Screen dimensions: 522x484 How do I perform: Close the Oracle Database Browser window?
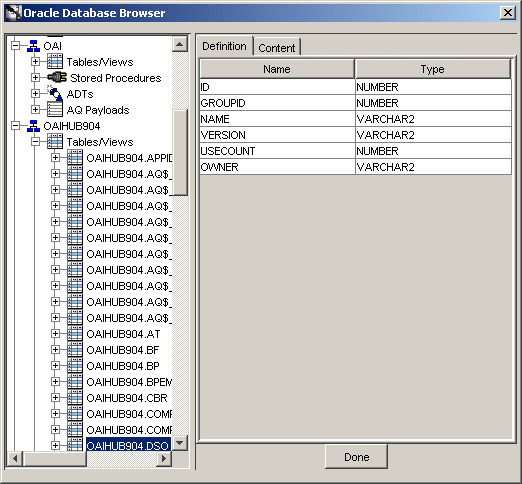pyautogui.click(x=508, y=13)
